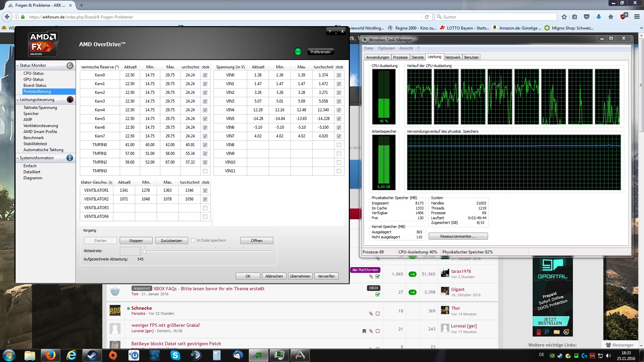Open Uplay from the taskbar
The image size is (644, 362).
(134, 355)
